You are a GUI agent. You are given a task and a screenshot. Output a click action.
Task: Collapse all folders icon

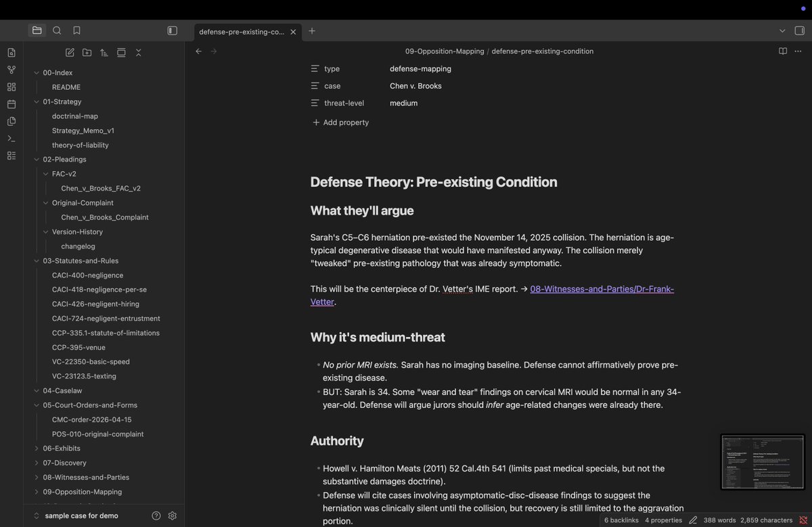[138, 52]
